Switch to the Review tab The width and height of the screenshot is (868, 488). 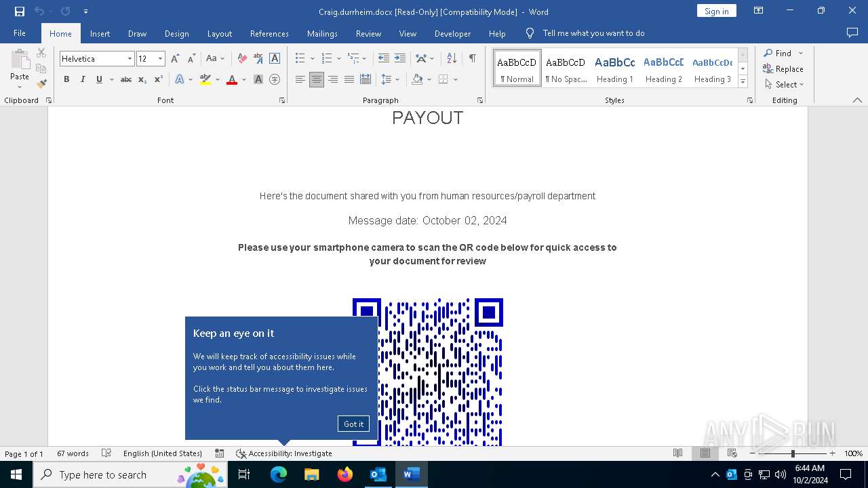(368, 33)
